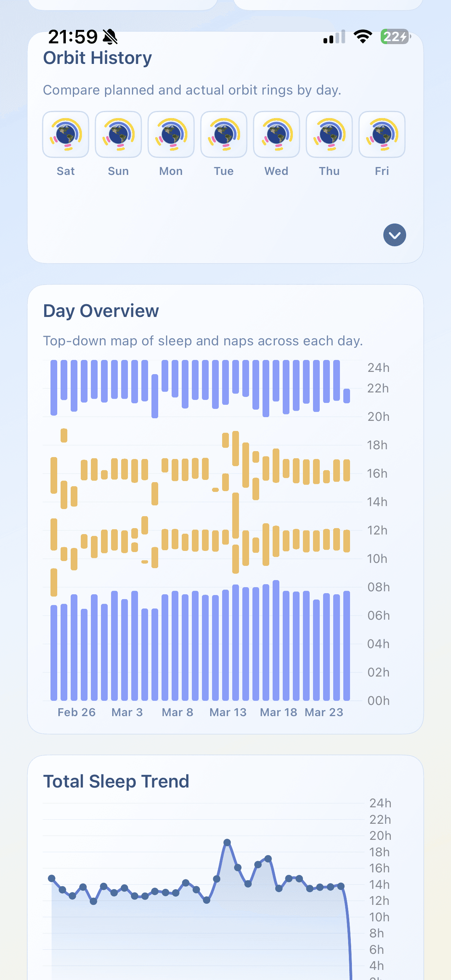451x980 pixels.
Task: Select the peak point on sleep trend
Action: pyautogui.click(x=227, y=843)
